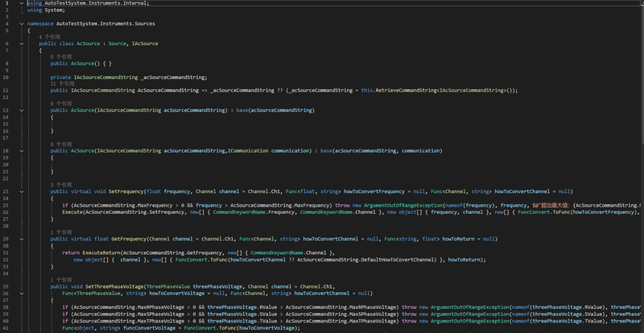Open the '1 个引用' CodeLens above GetFrequency
The image size is (644, 333).
[x=61, y=232]
